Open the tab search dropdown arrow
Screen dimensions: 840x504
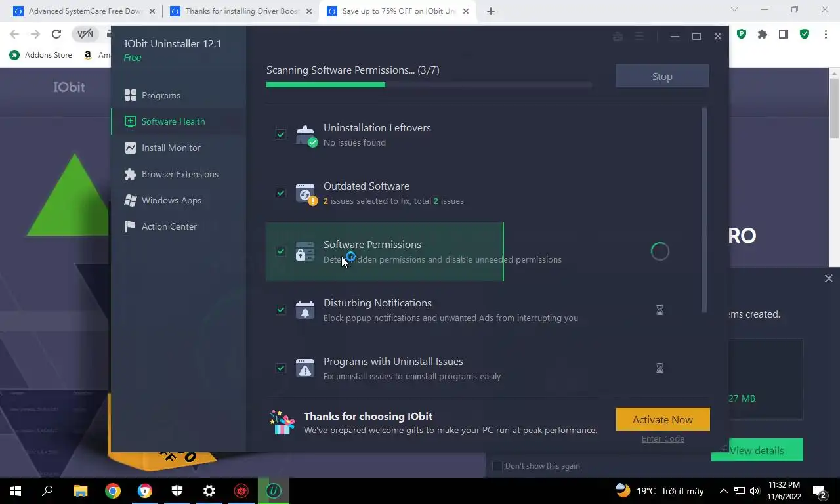pyautogui.click(x=734, y=10)
